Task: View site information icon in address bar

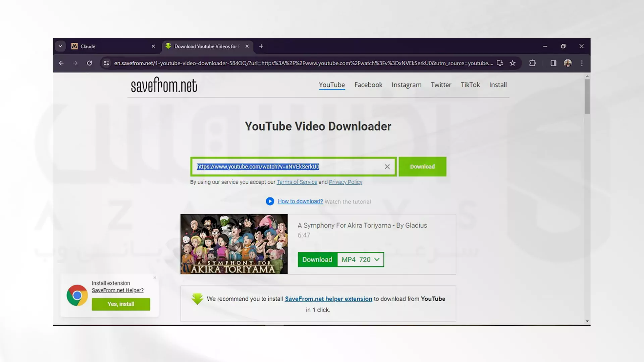Action: coord(106,63)
